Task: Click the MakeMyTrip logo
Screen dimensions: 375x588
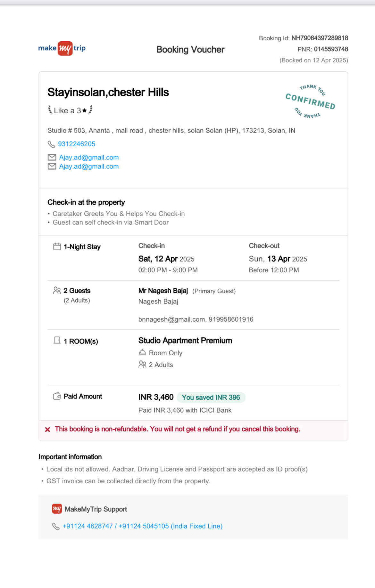Action: click(62, 48)
